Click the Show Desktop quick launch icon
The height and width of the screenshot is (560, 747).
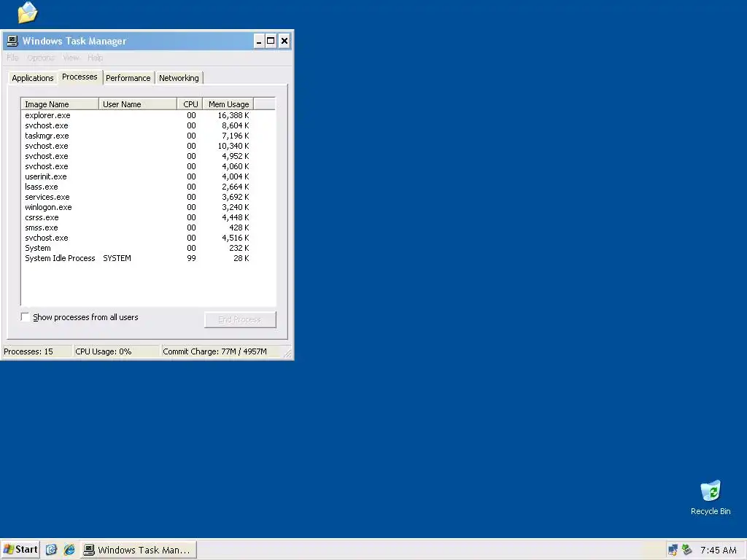52,550
